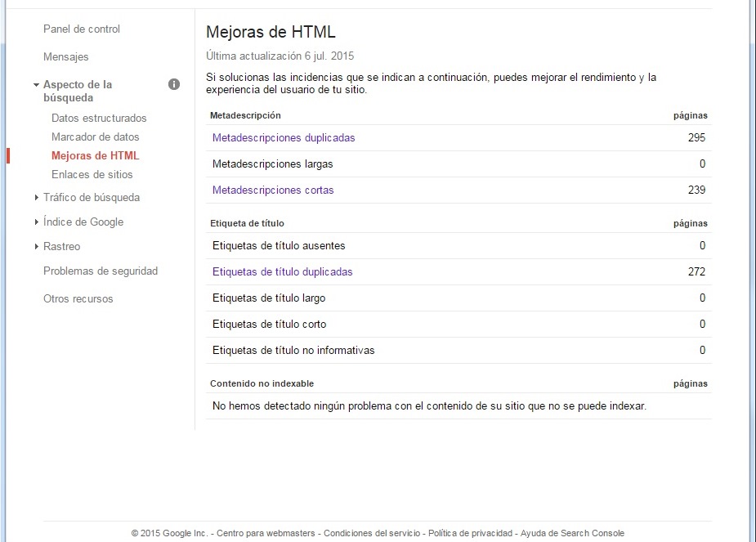756x542 pixels.
Task: Open Metadescripciones cortas link
Action: (x=273, y=190)
